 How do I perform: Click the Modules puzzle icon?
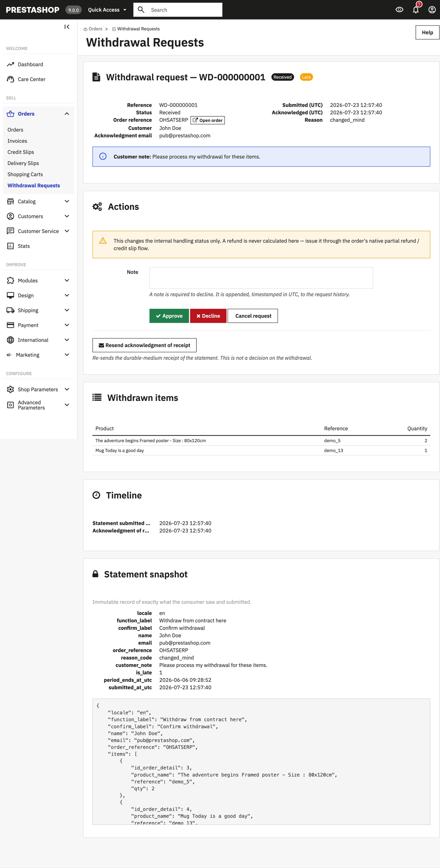point(10,280)
